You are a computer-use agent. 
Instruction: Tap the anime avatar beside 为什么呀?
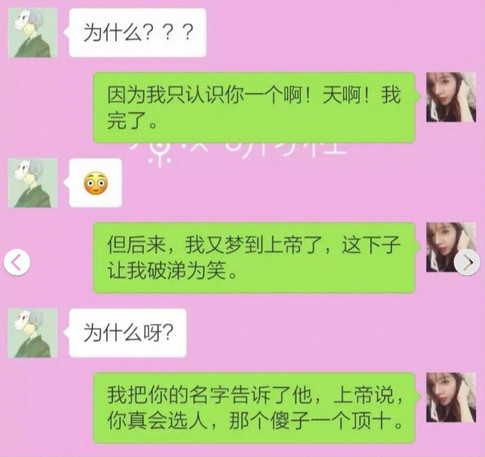point(32,333)
